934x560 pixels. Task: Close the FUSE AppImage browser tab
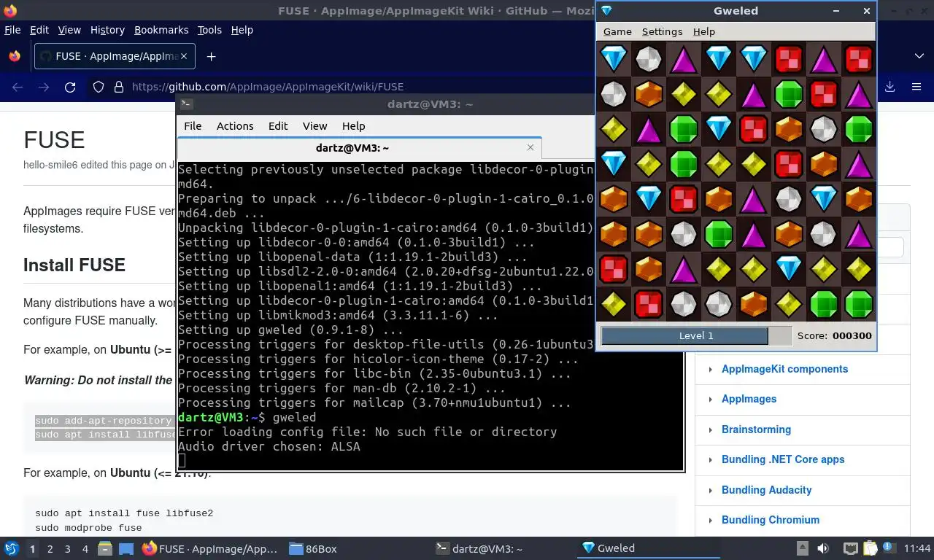pos(184,56)
